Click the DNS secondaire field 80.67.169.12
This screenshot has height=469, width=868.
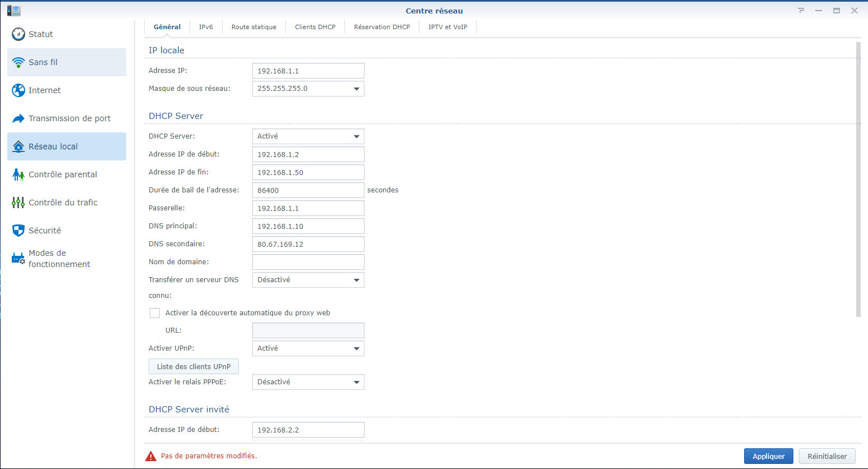click(308, 244)
